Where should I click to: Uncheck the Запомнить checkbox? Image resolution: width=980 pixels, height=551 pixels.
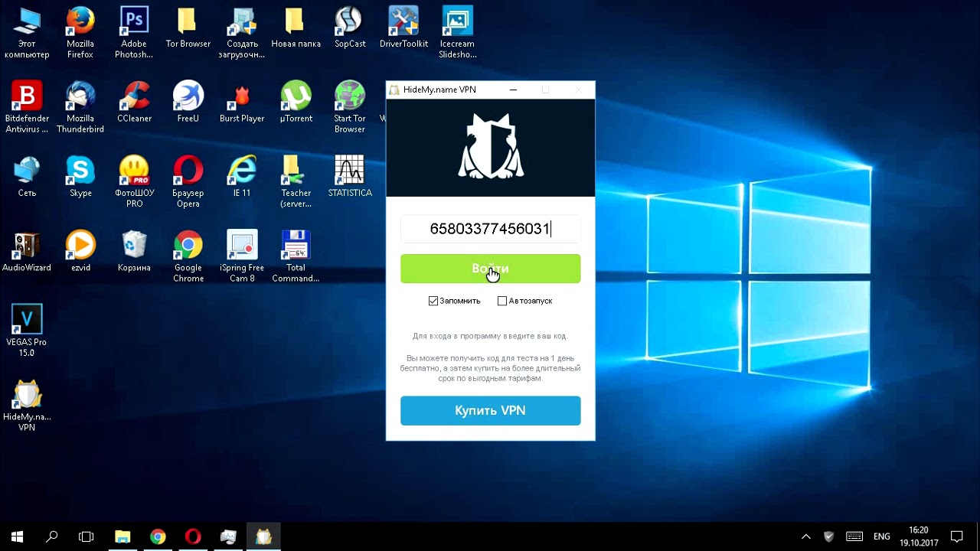pyautogui.click(x=433, y=301)
